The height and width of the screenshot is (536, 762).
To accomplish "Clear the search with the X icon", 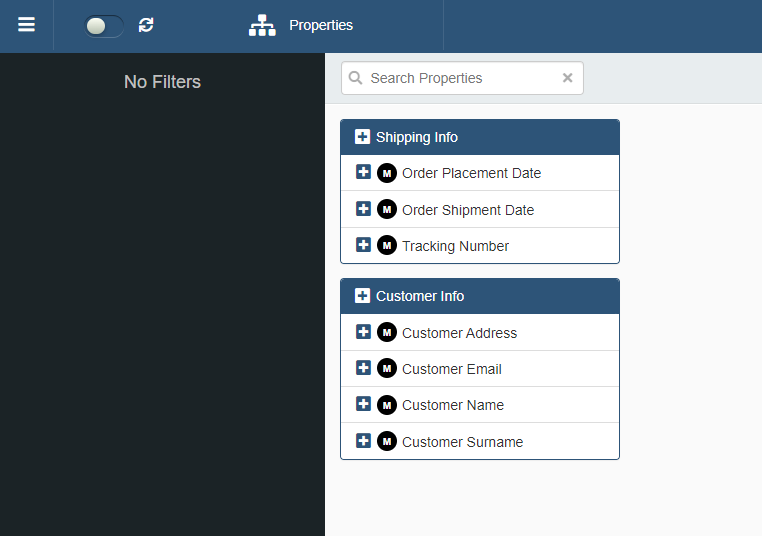I will 568,78.
